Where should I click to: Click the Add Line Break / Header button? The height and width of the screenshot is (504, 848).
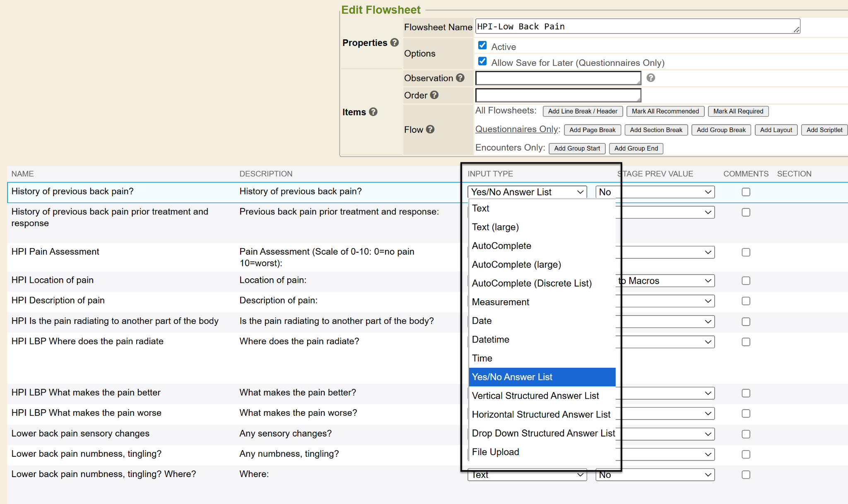pos(582,111)
